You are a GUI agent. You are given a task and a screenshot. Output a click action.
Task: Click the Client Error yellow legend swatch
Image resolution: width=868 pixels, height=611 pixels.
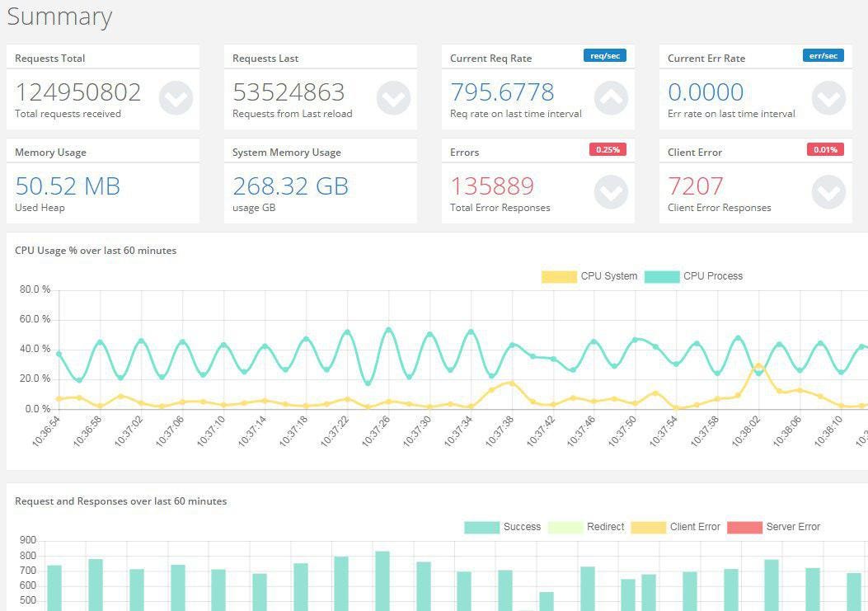click(x=648, y=528)
